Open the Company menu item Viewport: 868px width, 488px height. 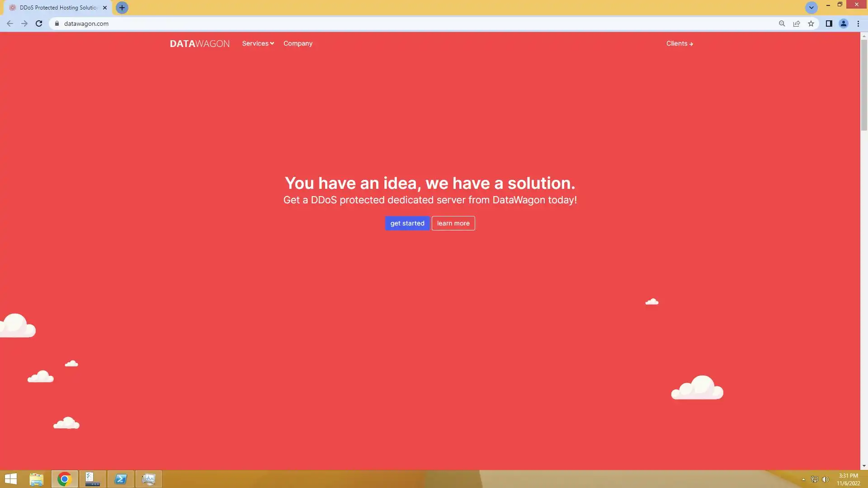tap(297, 43)
